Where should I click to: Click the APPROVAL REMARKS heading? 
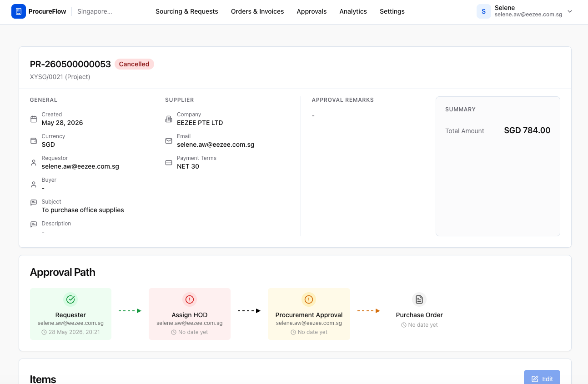343,100
